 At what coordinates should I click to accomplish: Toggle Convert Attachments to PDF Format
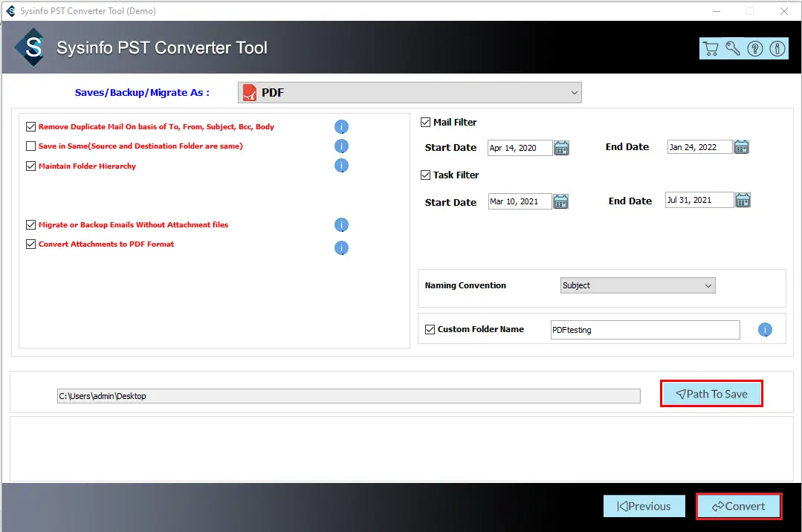31,244
